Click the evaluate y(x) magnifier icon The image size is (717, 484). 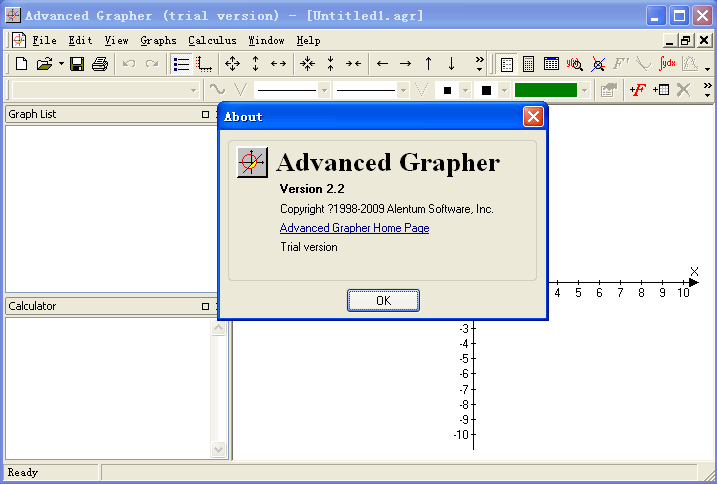coord(575,64)
